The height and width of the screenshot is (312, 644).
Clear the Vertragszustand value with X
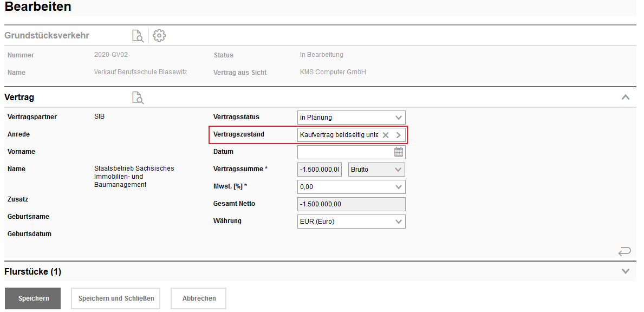point(386,135)
